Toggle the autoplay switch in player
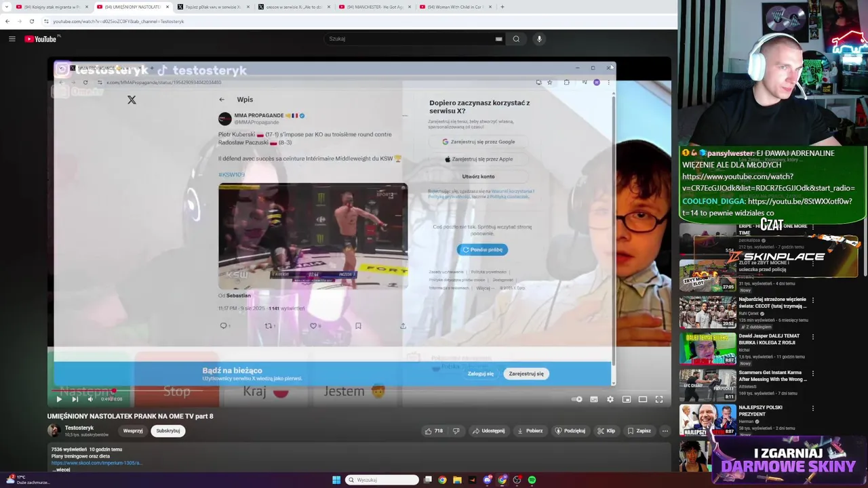The image size is (868, 488). tap(577, 399)
